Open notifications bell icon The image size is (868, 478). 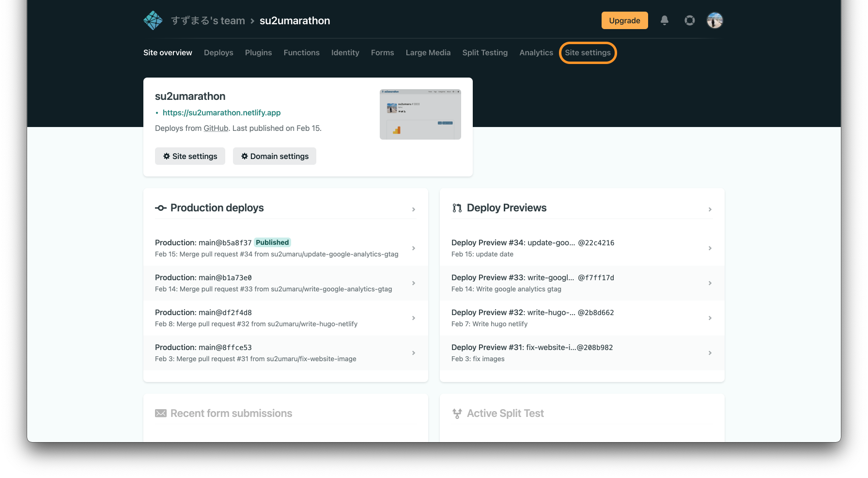pyautogui.click(x=665, y=20)
